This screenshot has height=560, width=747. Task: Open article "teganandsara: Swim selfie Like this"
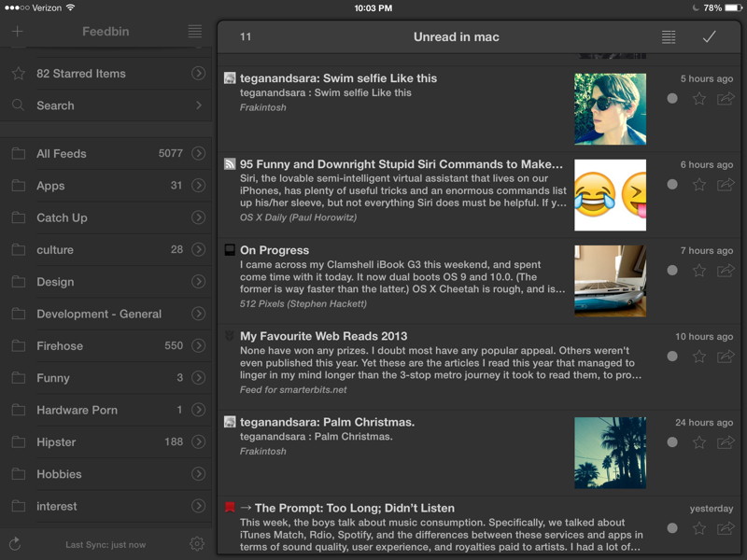coord(338,78)
